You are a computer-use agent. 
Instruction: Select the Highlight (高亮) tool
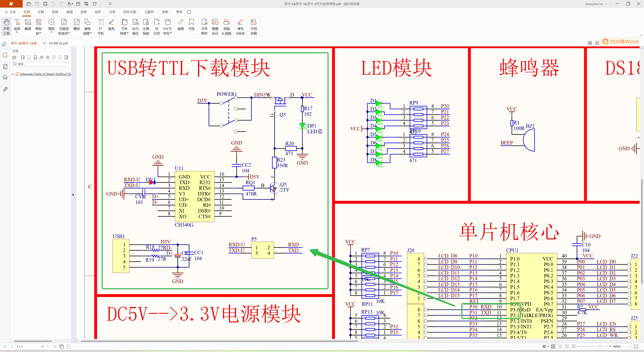click(x=111, y=25)
